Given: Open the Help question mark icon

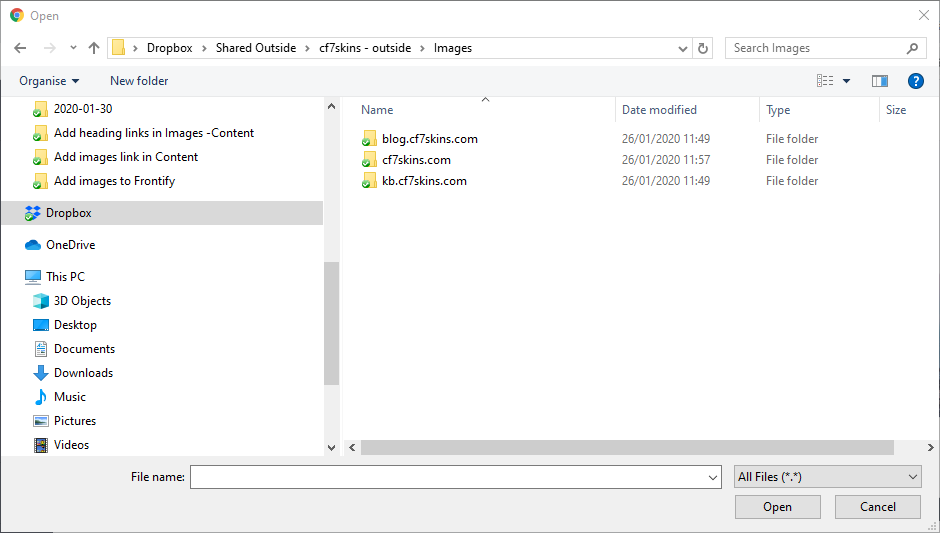Looking at the screenshot, I should pos(915,81).
